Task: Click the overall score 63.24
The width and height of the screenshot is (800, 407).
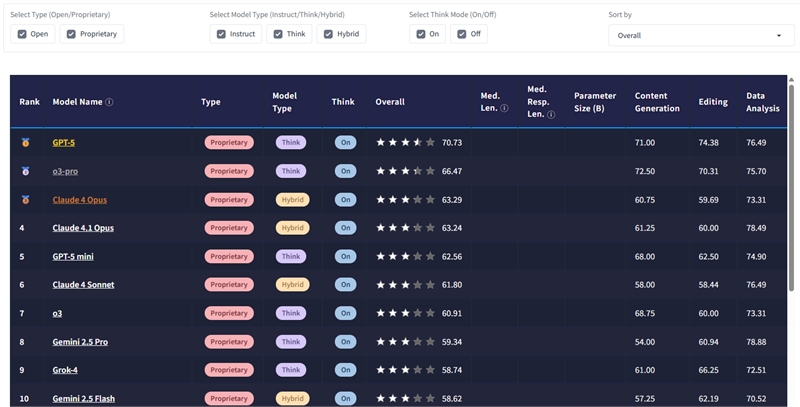Action: pos(452,228)
